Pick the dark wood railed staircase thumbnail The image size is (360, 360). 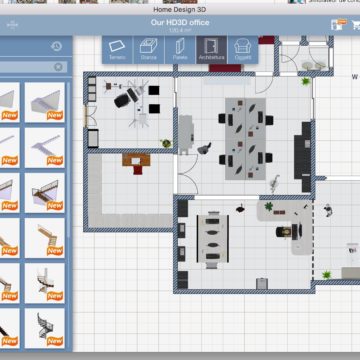click(45, 193)
